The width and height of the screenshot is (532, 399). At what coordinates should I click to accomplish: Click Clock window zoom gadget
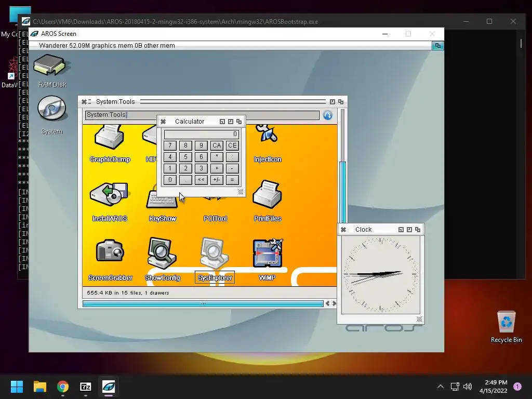coord(409,230)
